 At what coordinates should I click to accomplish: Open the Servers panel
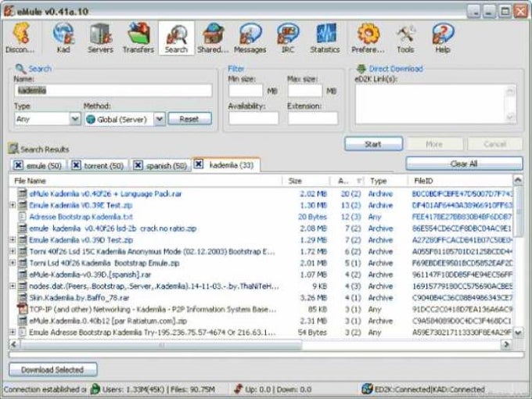(x=100, y=38)
